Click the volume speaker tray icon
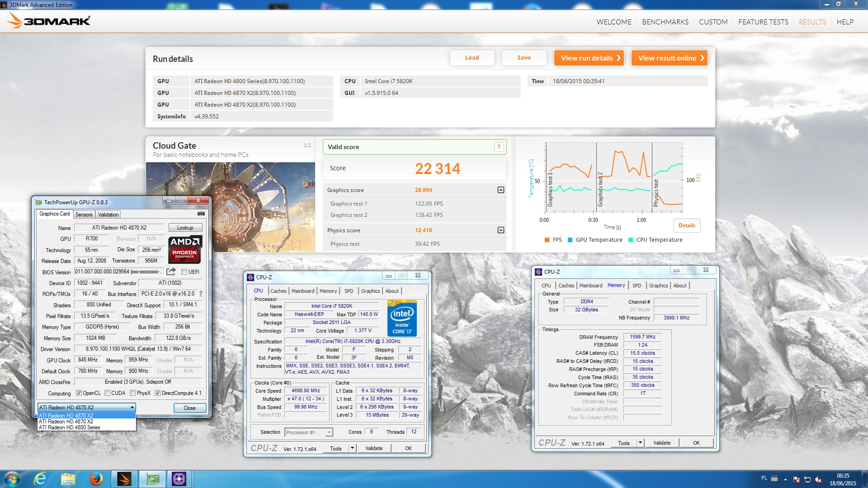868x488 pixels. point(818,479)
